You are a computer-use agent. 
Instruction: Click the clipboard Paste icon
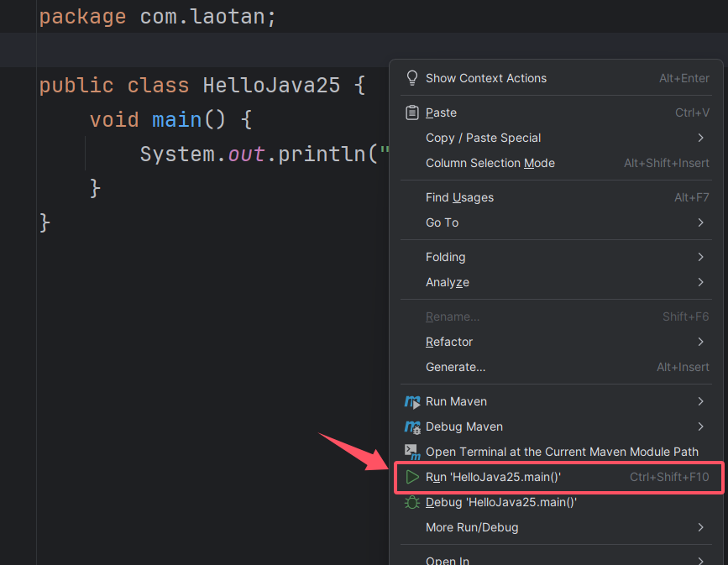tap(411, 112)
